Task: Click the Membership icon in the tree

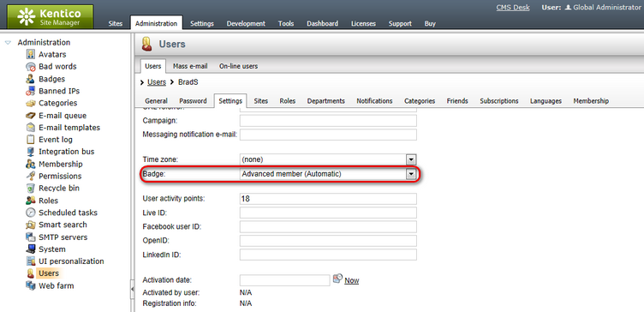Action: coord(30,164)
